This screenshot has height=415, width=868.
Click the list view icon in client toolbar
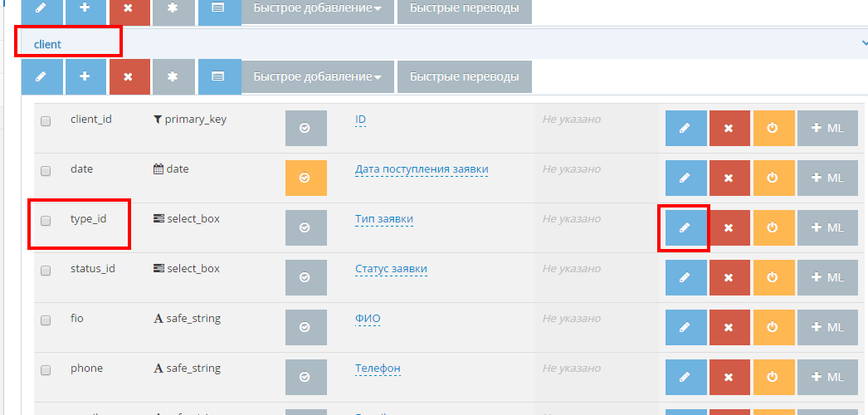219,76
